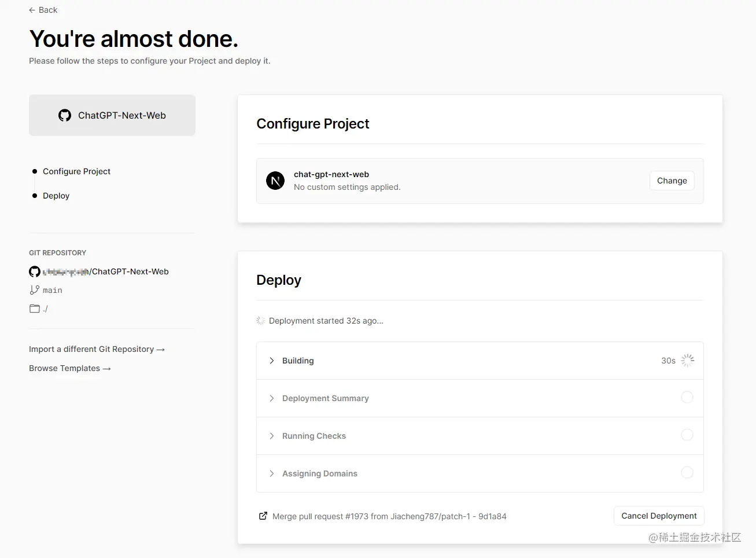Screen dimensions: 756x558
Task: Click the No custom settings applied text
Action: tap(347, 187)
